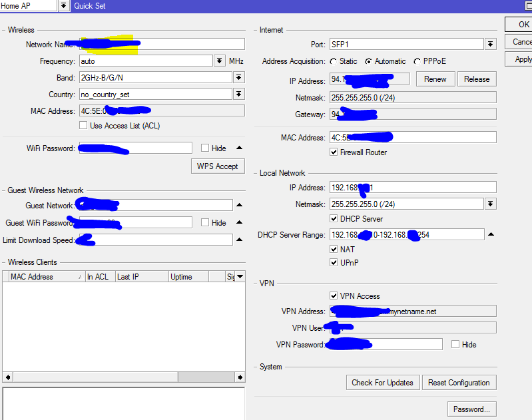The height and width of the screenshot is (420, 532).
Task: Click the Local Network IP Address field
Action: click(x=413, y=188)
